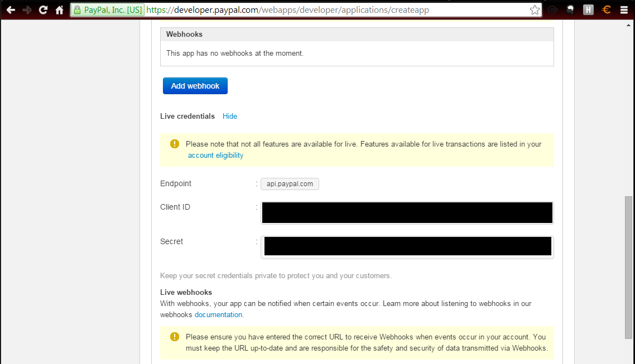The height and width of the screenshot is (364, 635).
Task: Click the dark circular G extension icon
Action: [552, 9]
